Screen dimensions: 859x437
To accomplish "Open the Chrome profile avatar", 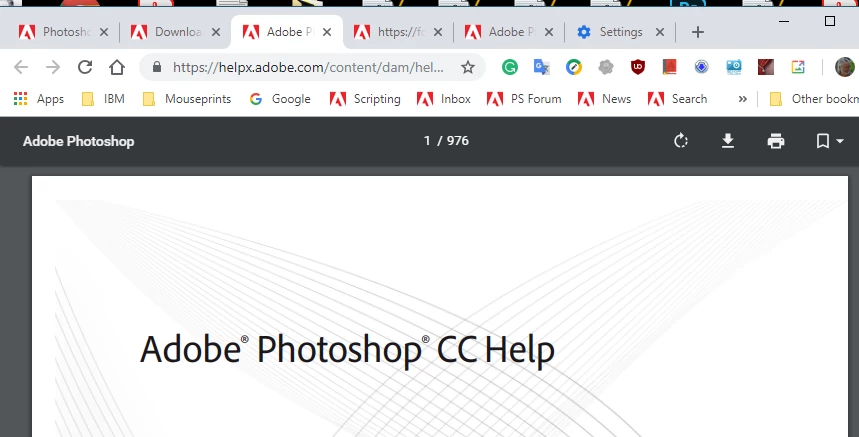I will tap(845, 67).
